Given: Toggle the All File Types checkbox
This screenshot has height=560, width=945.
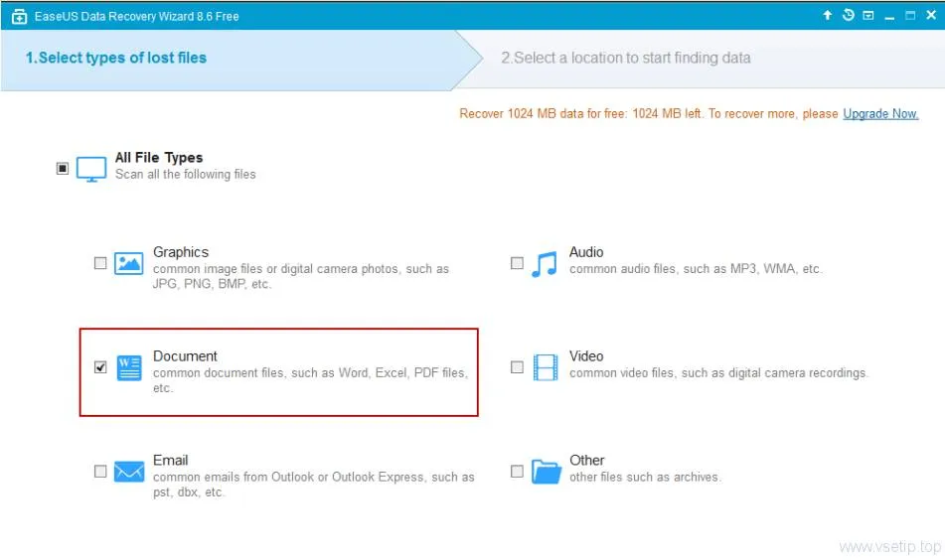Looking at the screenshot, I should tap(62, 168).
